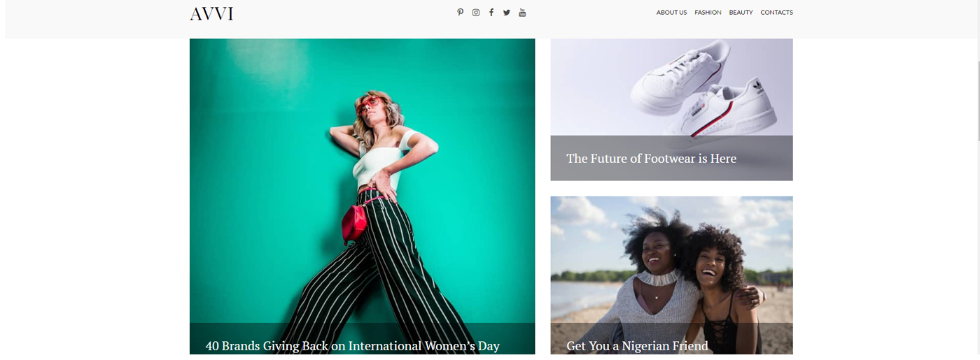This screenshot has width=980, height=360.
Task: Open "Get You a Nigerian Friend" title
Action: click(637, 346)
